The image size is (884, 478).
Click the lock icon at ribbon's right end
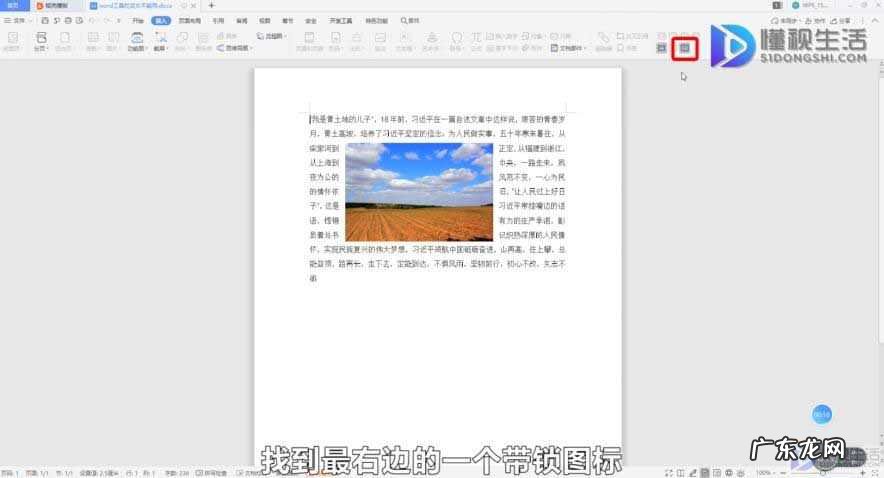[x=684, y=48]
